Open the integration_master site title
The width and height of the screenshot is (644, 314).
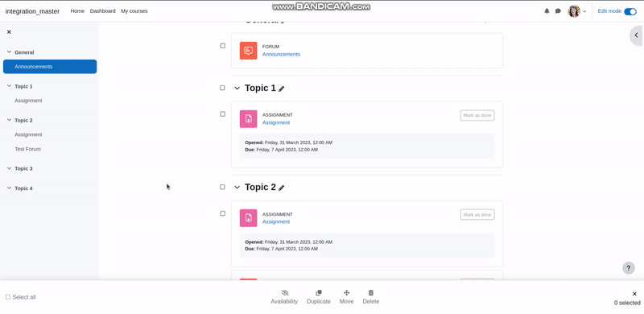click(x=32, y=11)
